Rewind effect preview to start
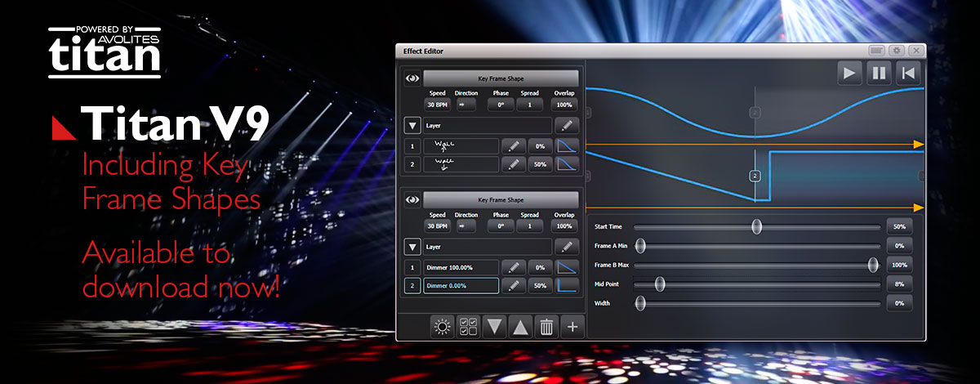Screen dimensions: 980x384 907,73
